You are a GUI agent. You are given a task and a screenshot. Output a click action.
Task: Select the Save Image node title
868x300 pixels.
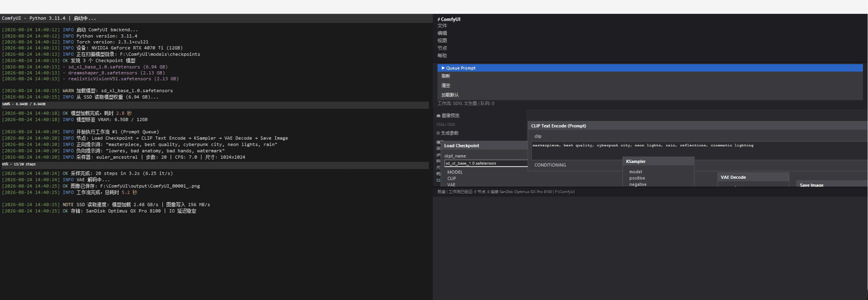coord(811,185)
